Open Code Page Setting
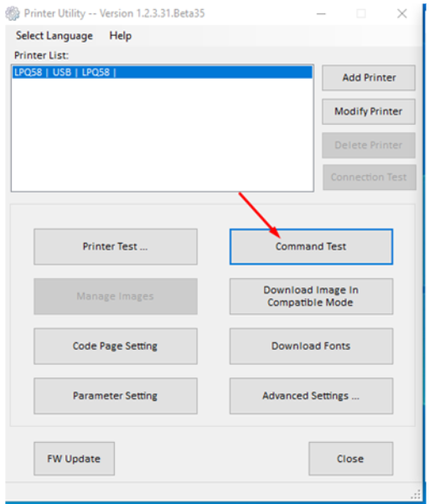The image size is (429, 504). tap(116, 346)
